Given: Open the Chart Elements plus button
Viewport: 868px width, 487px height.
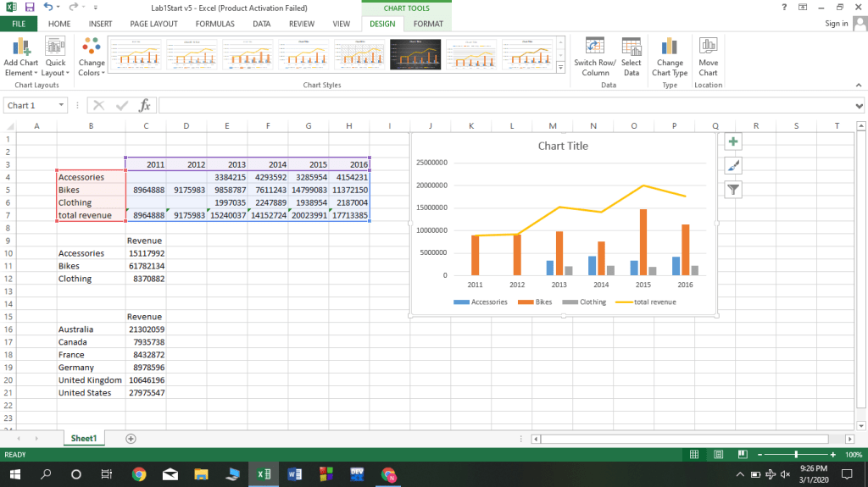Looking at the screenshot, I should (x=733, y=142).
